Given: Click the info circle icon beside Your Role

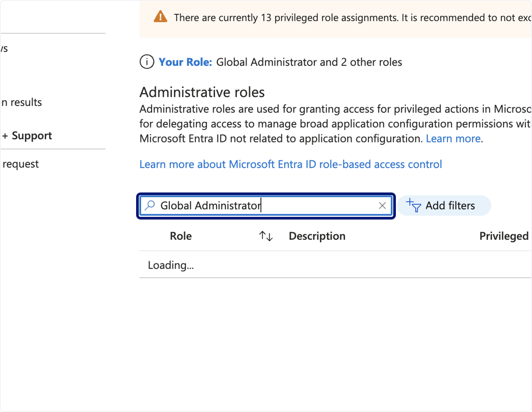Looking at the screenshot, I should (x=147, y=62).
